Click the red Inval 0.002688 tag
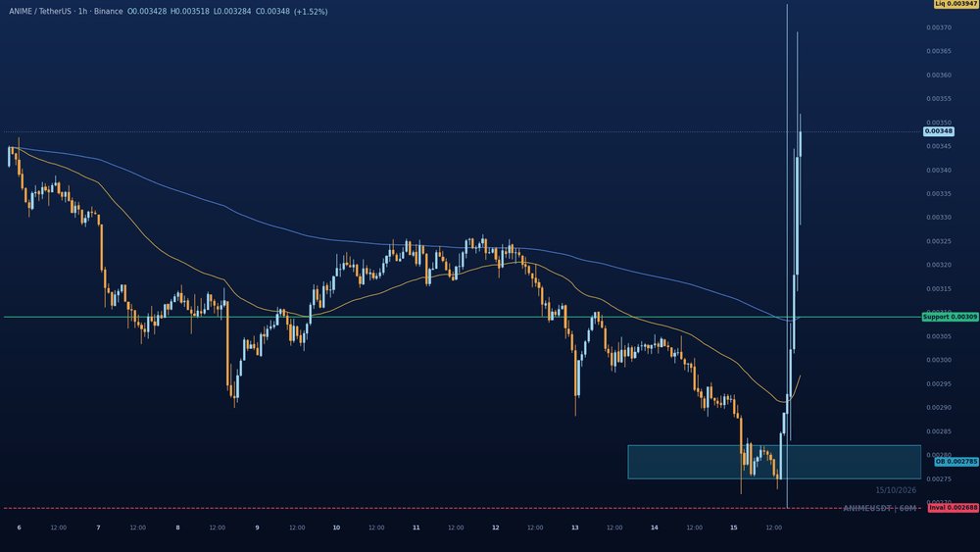The image size is (980, 552). click(x=954, y=508)
